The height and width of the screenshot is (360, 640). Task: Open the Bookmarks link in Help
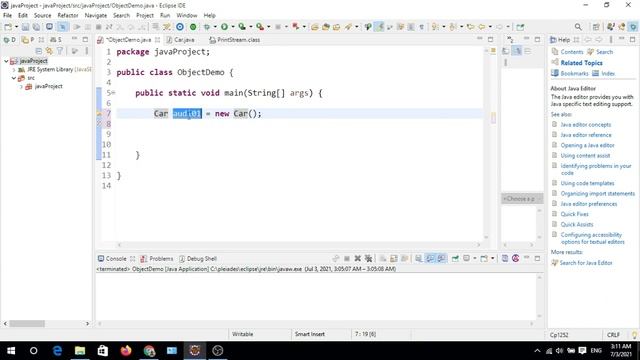point(574,73)
